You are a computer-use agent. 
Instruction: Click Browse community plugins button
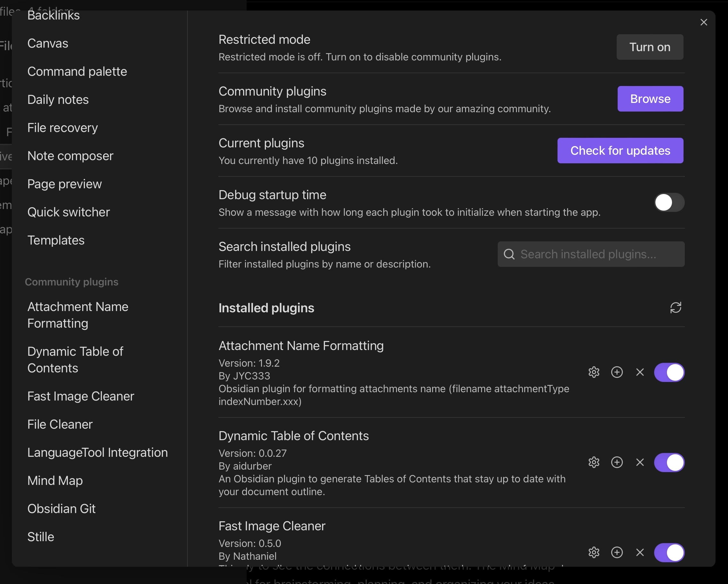point(650,99)
